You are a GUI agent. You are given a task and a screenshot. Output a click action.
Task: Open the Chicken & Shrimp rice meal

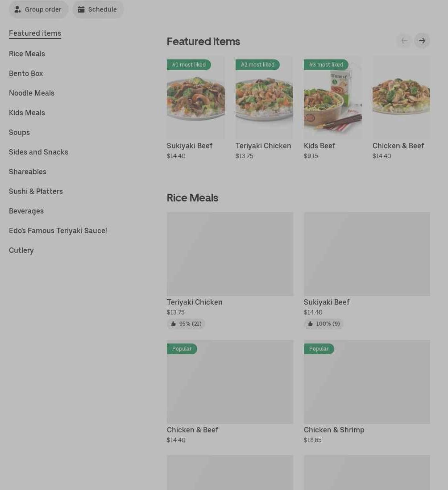click(367, 382)
